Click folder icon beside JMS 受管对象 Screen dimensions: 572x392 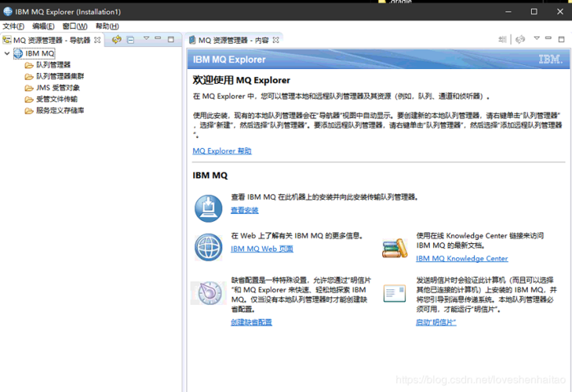point(29,88)
